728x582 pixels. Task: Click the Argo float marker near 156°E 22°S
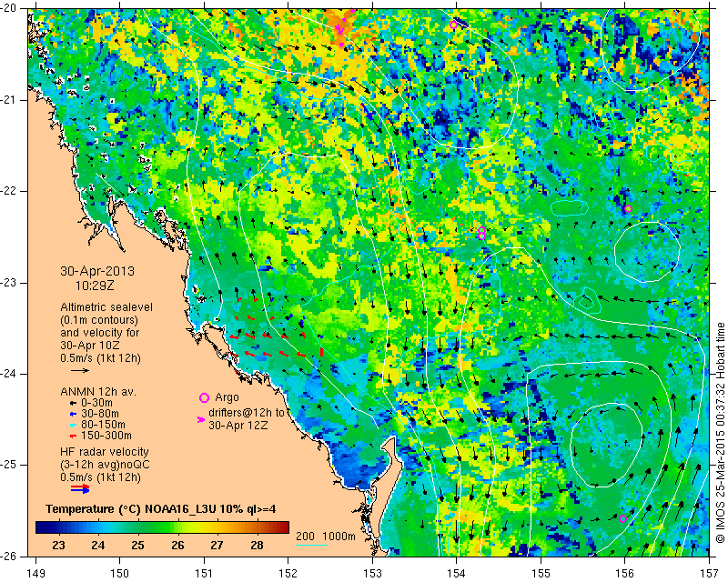pos(628,209)
